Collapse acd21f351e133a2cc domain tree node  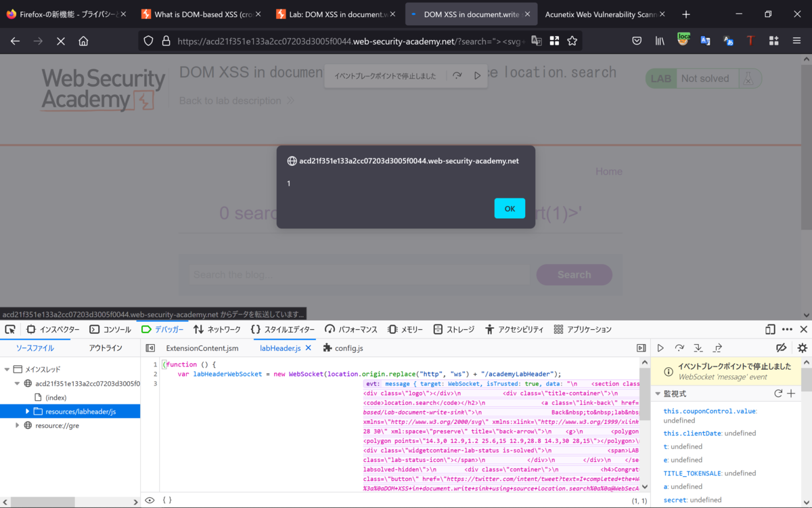[x=18, y=383]
